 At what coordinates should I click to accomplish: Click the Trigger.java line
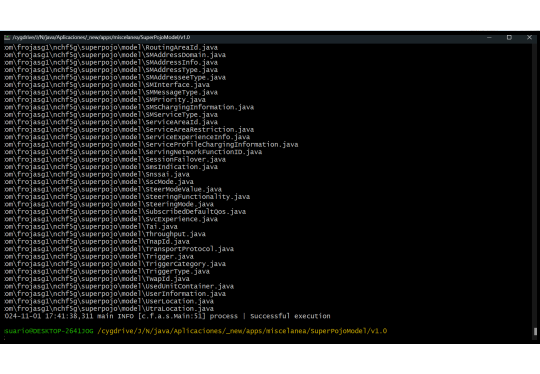[x=99, y=257]
